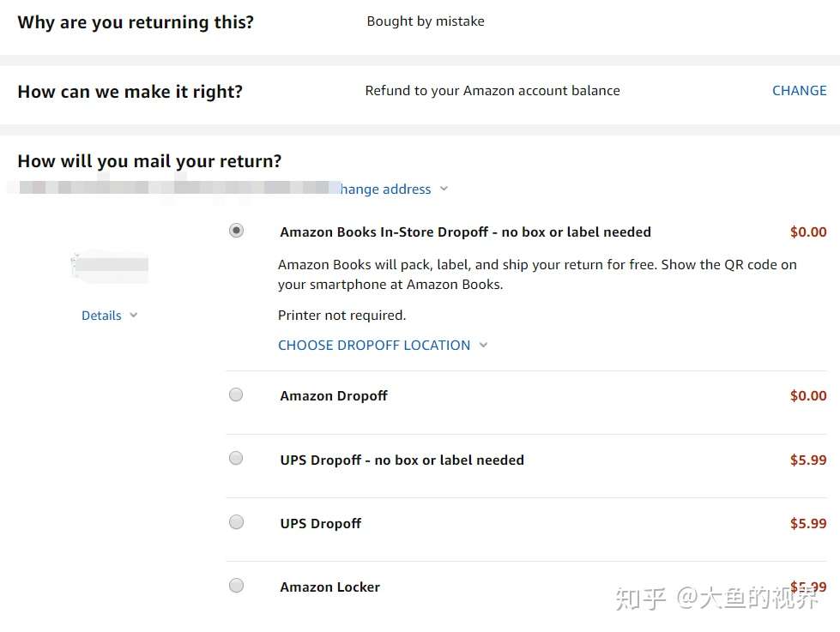Choose UPS Dropoff - no box or label needed
840x632 pixels.
point(236,458)
